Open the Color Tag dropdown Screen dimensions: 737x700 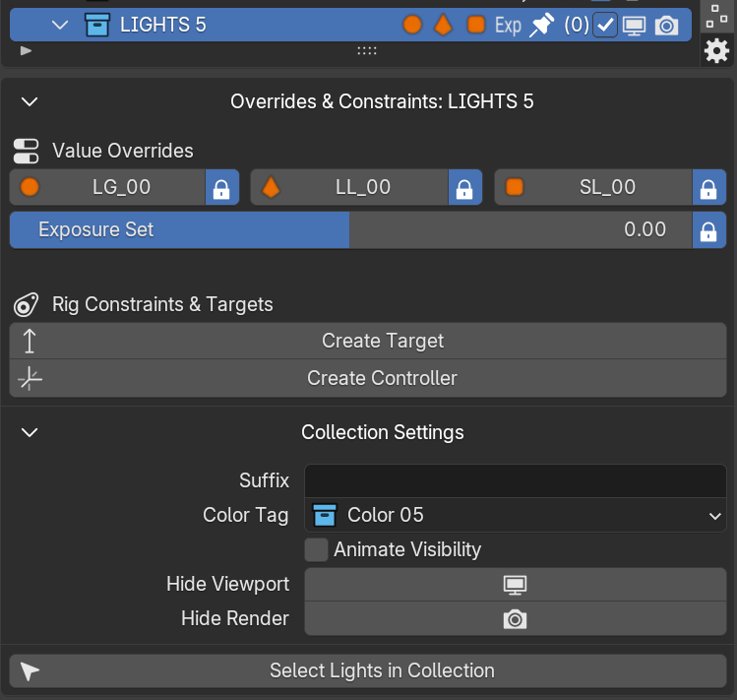pyautogui.click(x=516, y=515)
